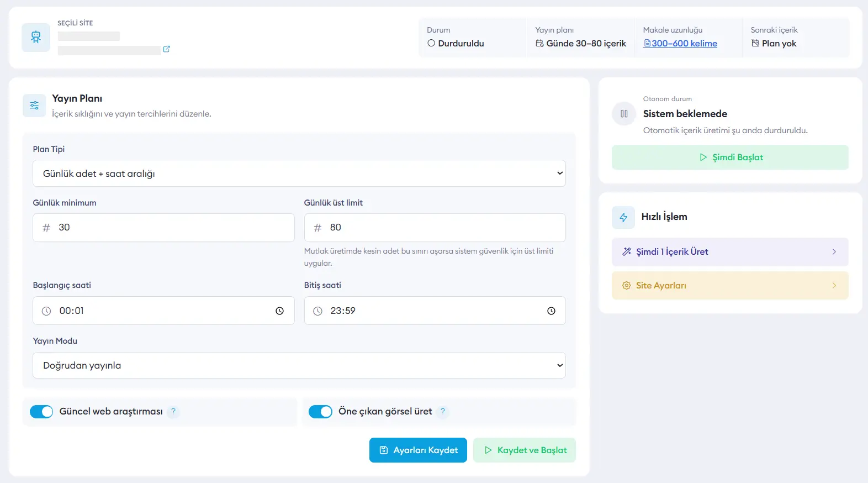Click the calendar icon in Yayın planı status
Screen dimensions: 868x483
click(x=539, y=44)
